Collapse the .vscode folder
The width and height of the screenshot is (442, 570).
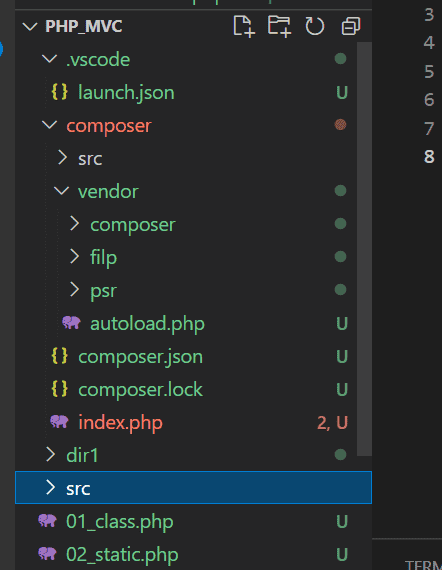click(x=49, y=59)
